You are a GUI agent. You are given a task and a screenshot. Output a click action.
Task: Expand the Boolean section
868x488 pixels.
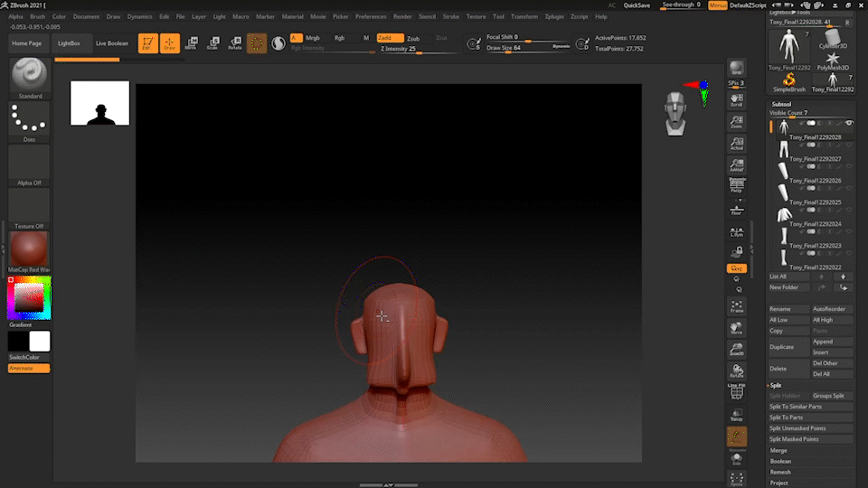(780, 461)
